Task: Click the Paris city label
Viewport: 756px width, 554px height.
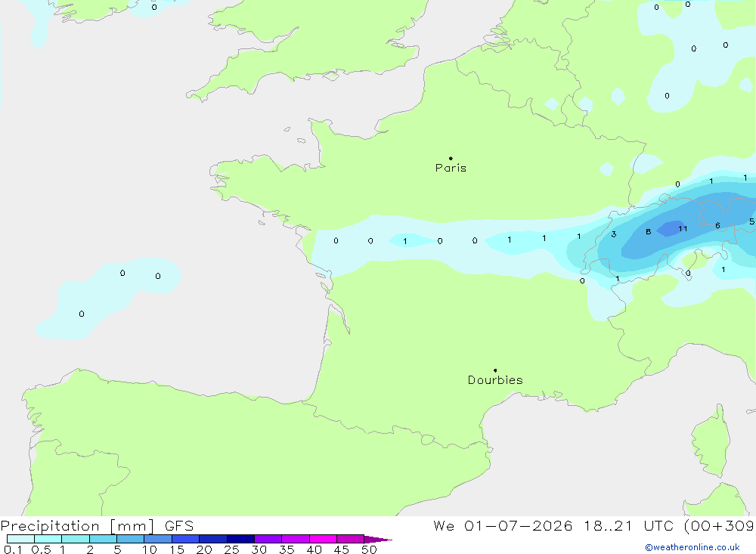Action: click(x=451, y=168)
